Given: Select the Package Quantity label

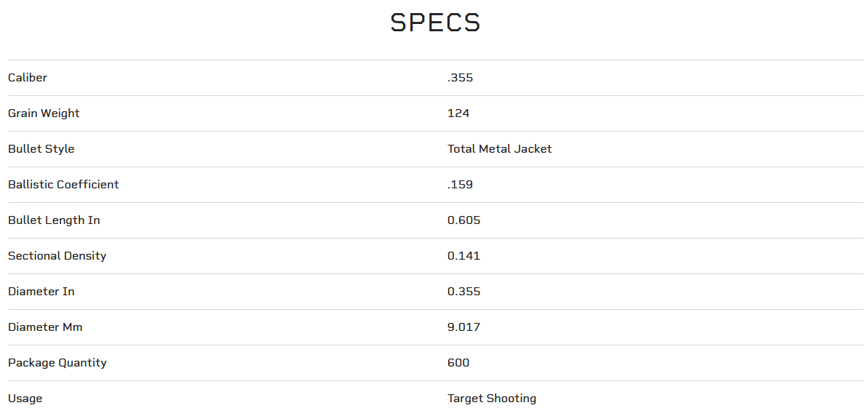Looking at the screenshot, I should [x=57, y=363].
